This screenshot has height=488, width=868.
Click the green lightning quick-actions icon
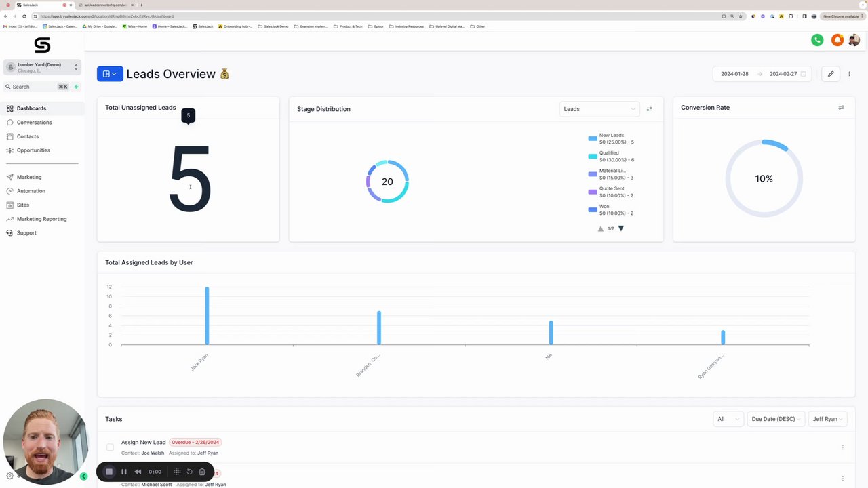tap(76, 87)
